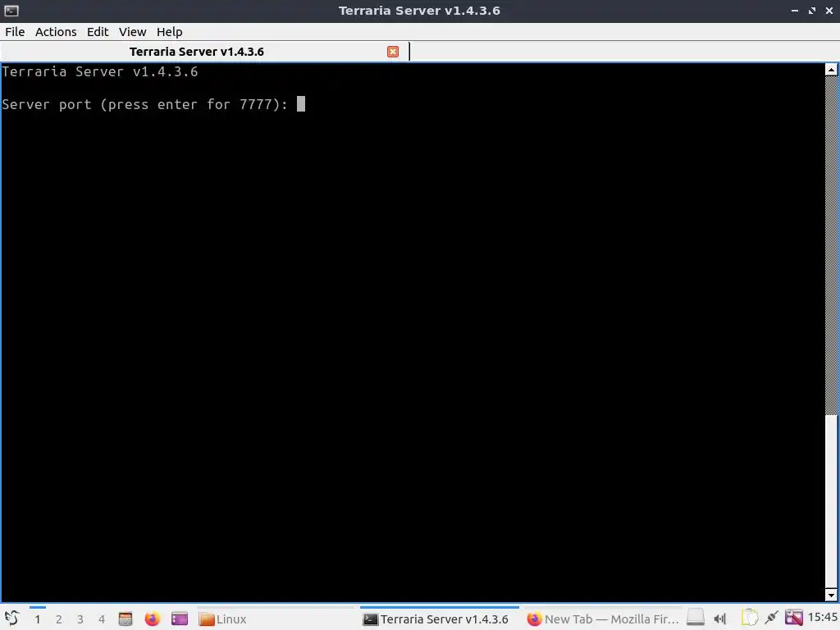Open the clipboard manager tray icon
This screenshot has width=840, height=630.
click(x=750, y=619)
